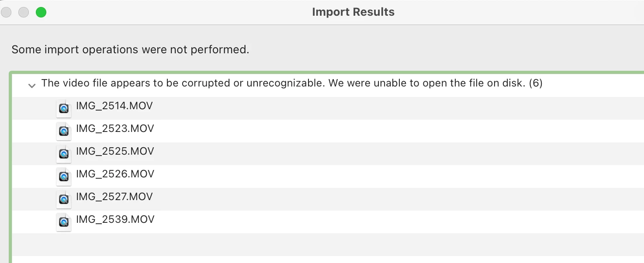The image size is (644, 263).
Task: Select the corrupted or unrecognizable error heading
Action: coord(291,83)
